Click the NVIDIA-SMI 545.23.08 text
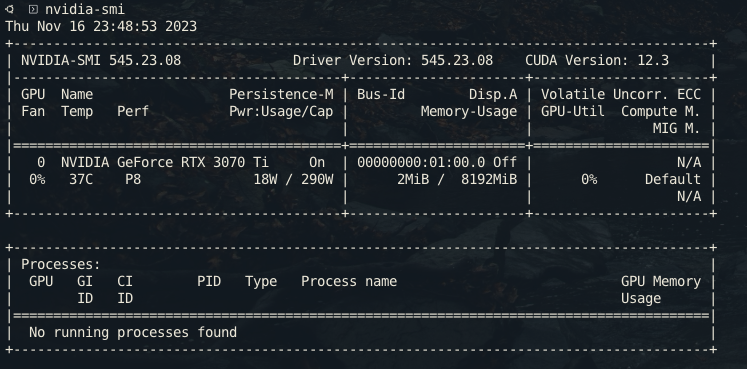The height and width of the screenshot is (369, 747). tap(101, 60)
